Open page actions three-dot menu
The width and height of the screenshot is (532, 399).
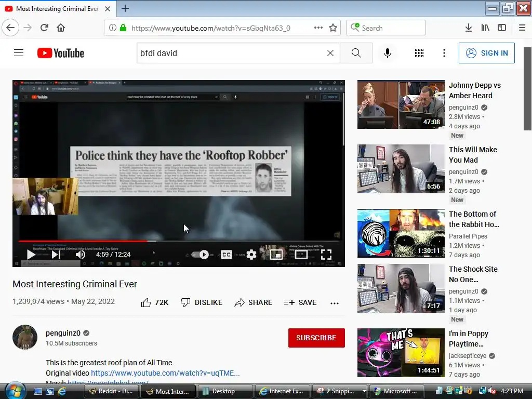pos(318,28)
